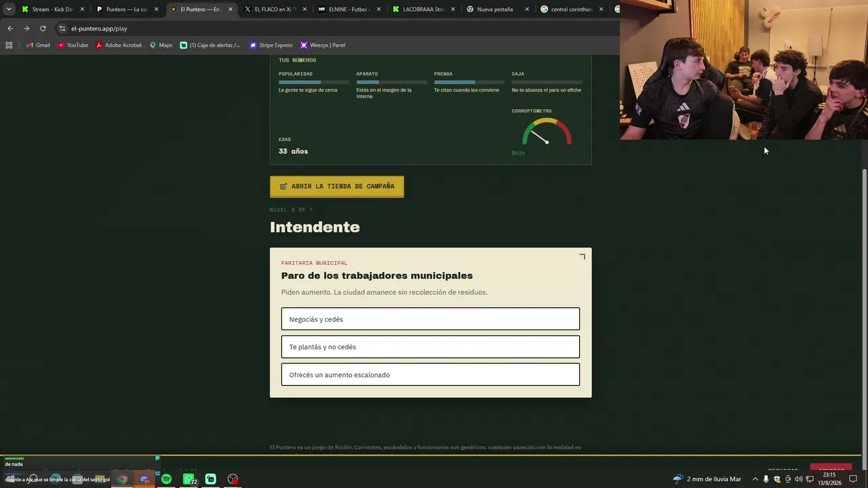The height and width of the screenshot is (488, 868).
Task: Close the El Puntero active tab
Action: coord(231,9)
